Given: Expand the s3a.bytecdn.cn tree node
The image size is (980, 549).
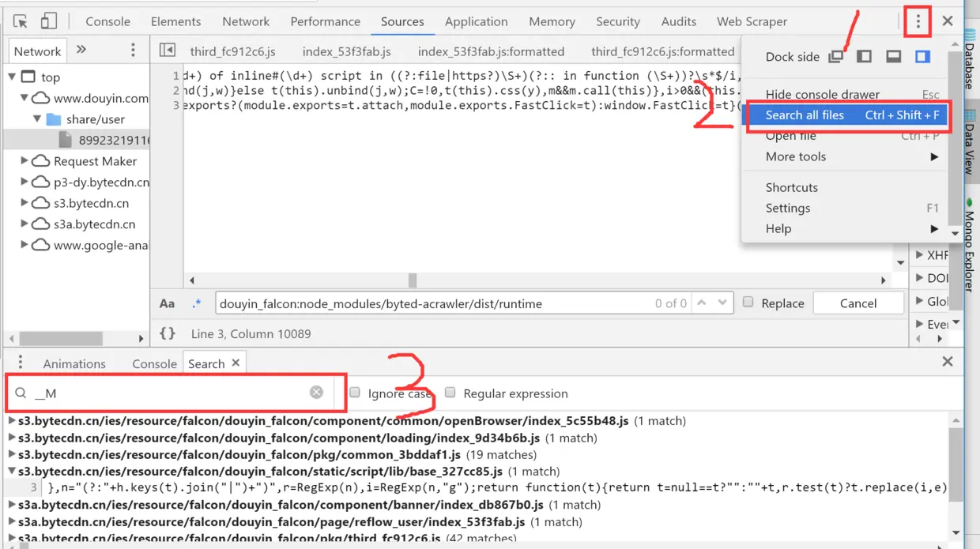Looking at the screenshot, I should (x=24, y=224).
